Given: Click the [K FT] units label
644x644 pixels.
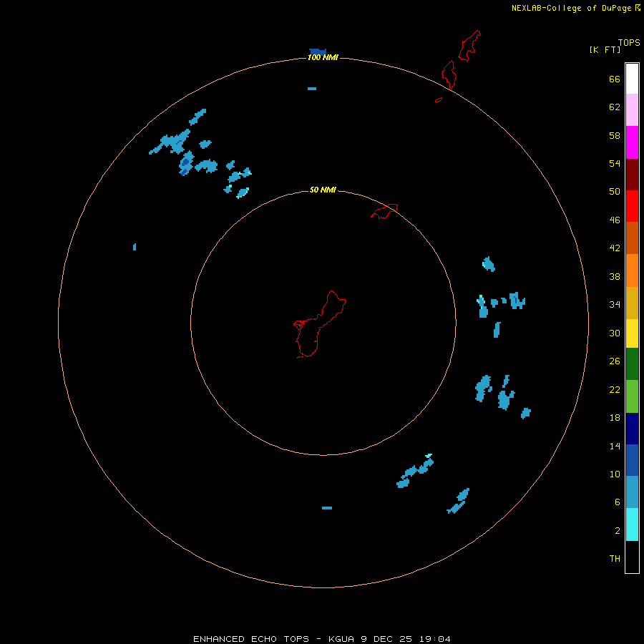Looking at the screenshot, I should [x=605, y=49].
